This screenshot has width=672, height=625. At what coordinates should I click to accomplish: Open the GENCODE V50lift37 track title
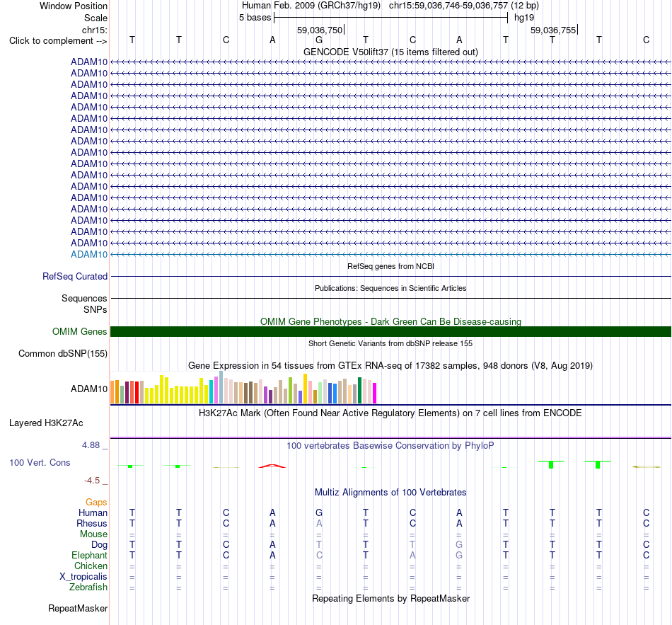click(390, 52)
